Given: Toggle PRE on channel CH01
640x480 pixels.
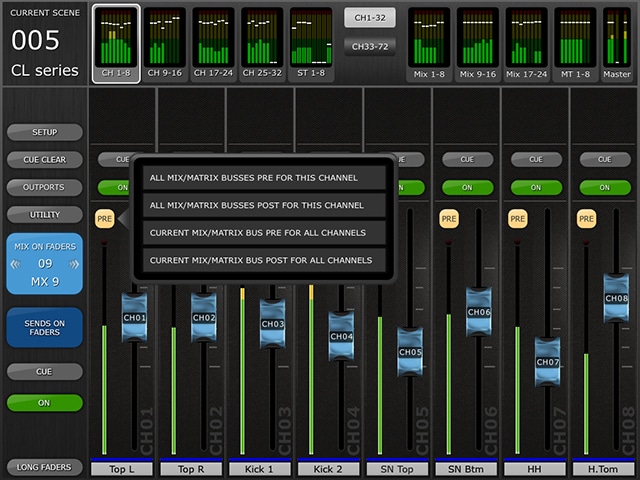Looking at the screenshot, I should click(105, 217).
